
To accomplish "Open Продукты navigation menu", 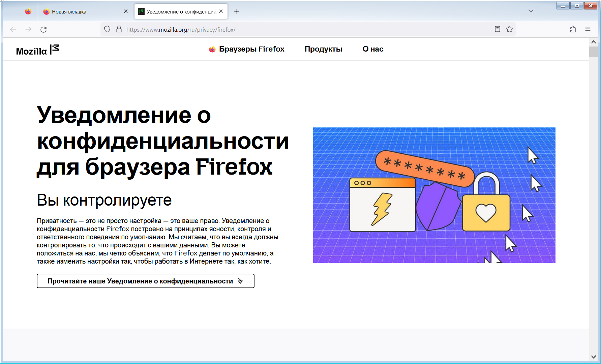I will 323,49.
